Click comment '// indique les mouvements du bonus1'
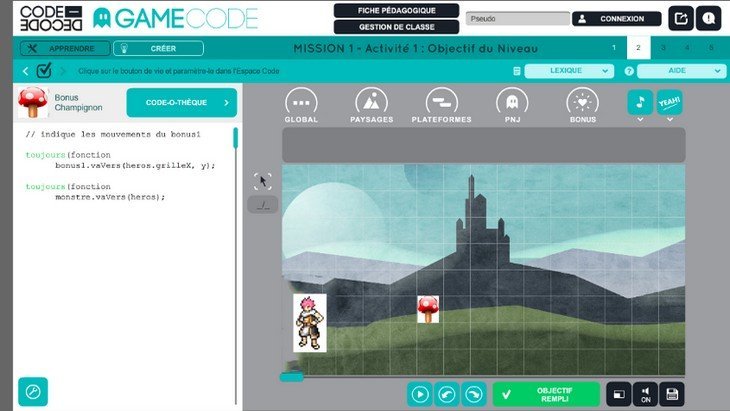The width and height of the screenshot is (730, 411). (x=113, y=135)
